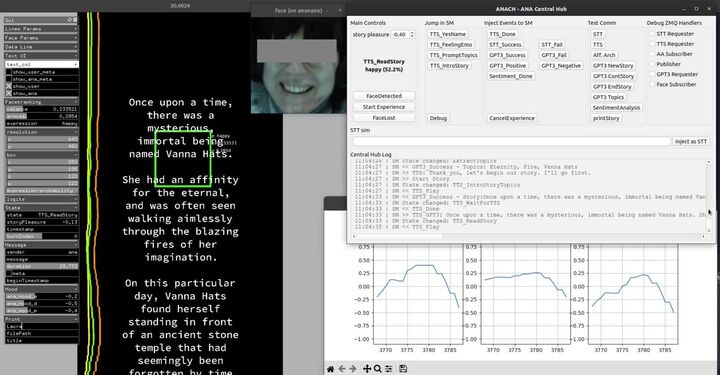
Task: Click the save icon in Gui header
Action: pos(75,20)
